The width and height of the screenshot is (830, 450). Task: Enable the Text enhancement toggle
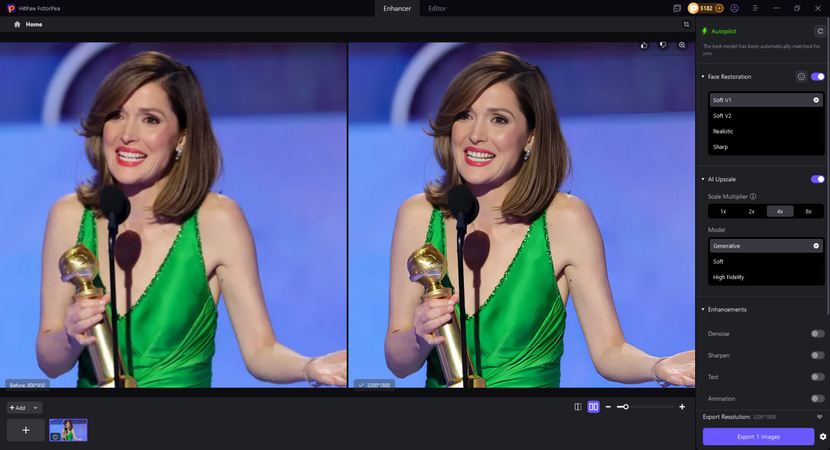pos(817,377)
